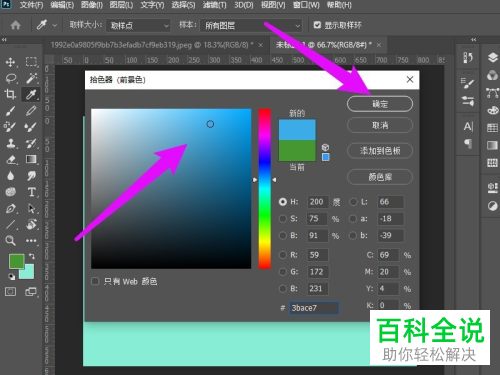Open the Filter menu
Screen dimensions: 500x375
click(x=214, y=5)
